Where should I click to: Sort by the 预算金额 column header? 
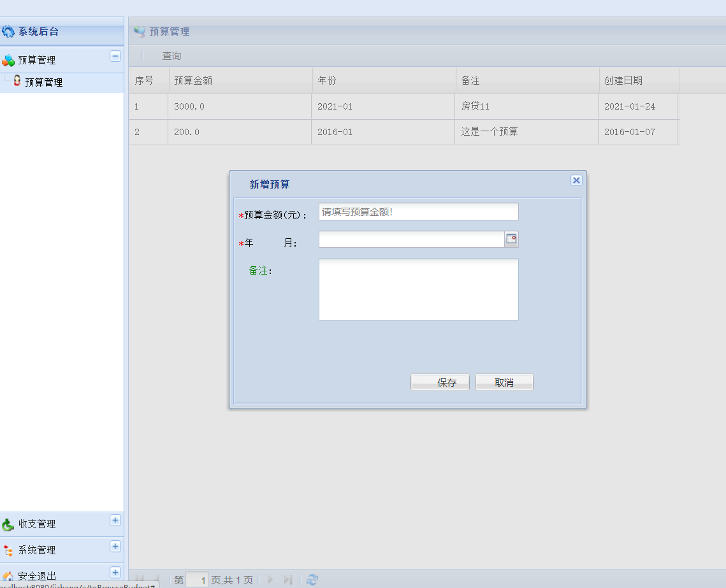coord(241,80)
